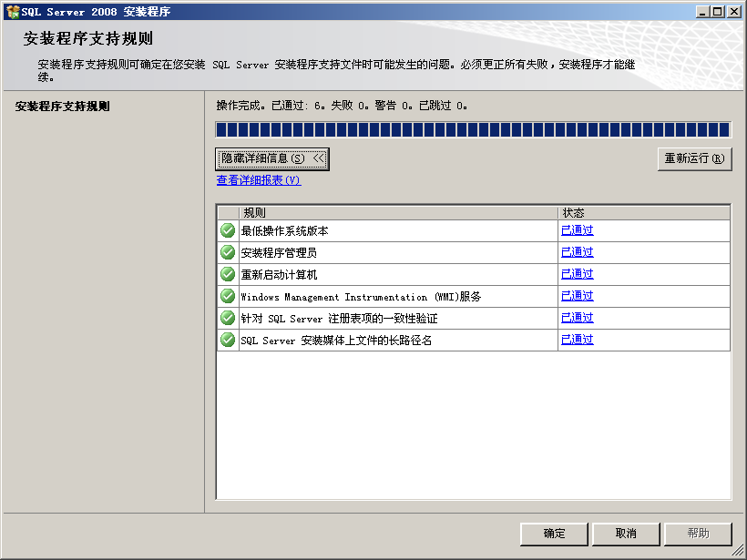
Task: Select 针对 SQL Server 注册表项的一致性验证 text
Action: pyautogui.click(x=339, y=319)
